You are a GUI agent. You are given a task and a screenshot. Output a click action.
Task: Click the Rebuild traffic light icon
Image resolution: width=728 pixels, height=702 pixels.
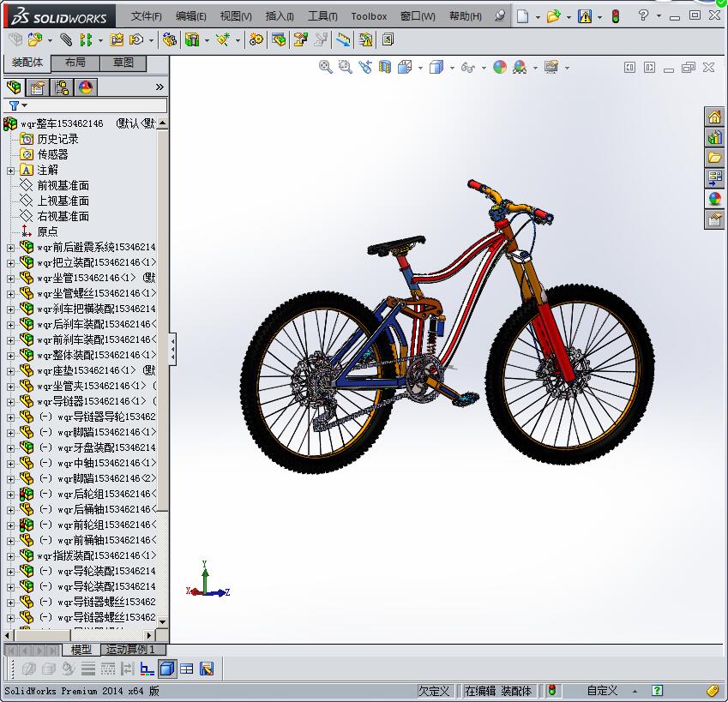point(616,16)
